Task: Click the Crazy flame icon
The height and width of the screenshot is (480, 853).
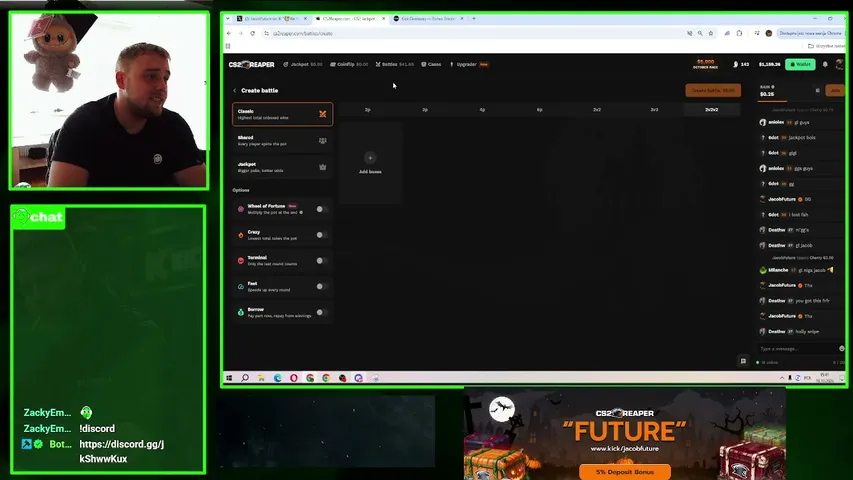Action: (x=240, y=235)
